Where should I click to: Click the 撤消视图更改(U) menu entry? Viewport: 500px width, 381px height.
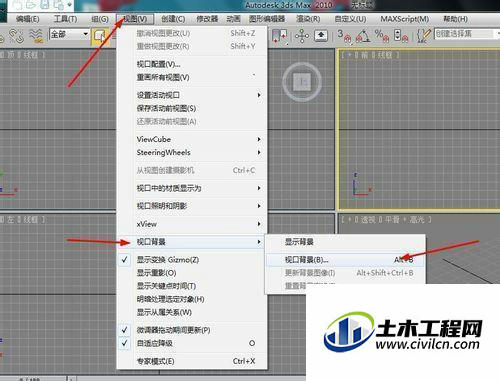coord(192,33)
